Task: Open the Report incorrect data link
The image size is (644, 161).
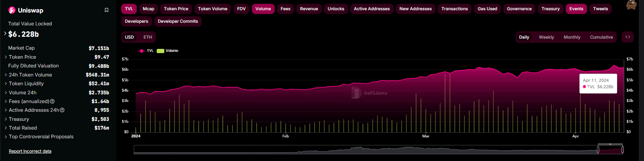Action: tap(30, 151)
